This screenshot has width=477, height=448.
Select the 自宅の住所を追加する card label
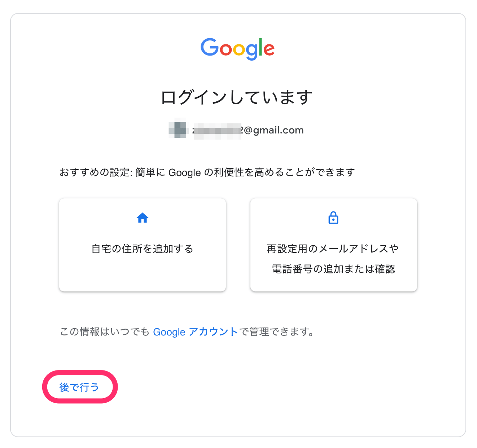[x=143, y=249]
